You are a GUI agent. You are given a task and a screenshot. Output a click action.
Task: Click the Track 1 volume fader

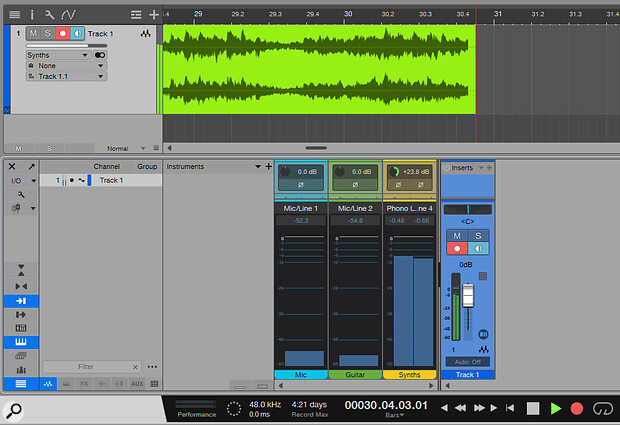point(468,295)
